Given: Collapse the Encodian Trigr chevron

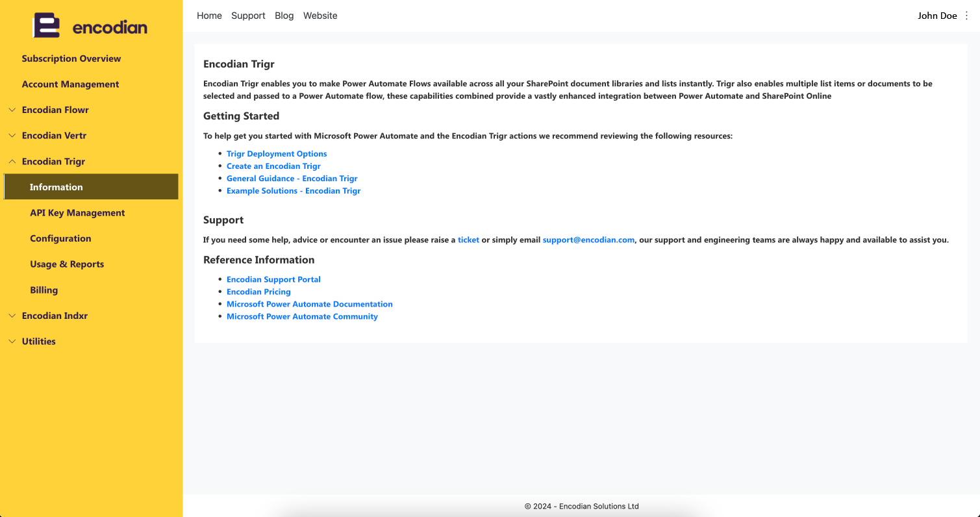Looking at the screenshot, I should (12, 162).
